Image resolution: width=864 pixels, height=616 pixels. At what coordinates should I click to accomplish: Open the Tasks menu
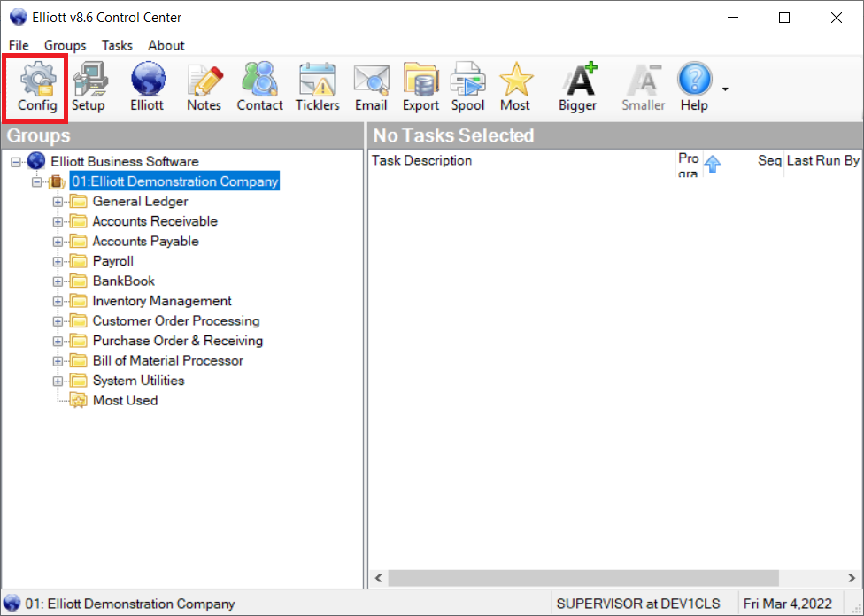point(117,45)
